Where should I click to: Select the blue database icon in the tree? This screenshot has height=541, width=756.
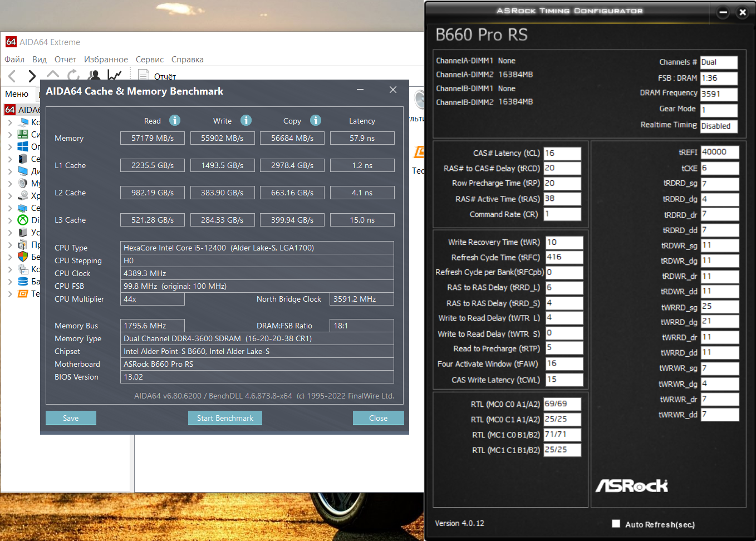(23, 281)
